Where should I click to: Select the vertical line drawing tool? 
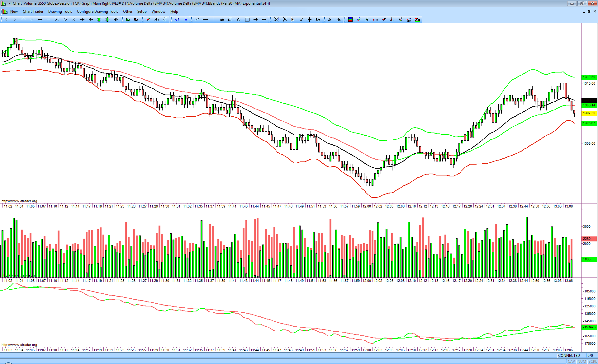click(214, 20)
